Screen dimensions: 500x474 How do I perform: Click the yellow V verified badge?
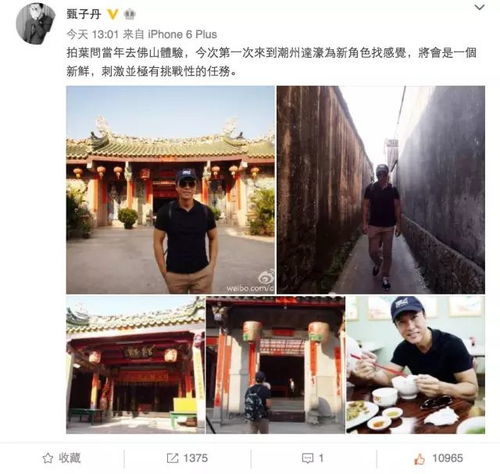113,14
